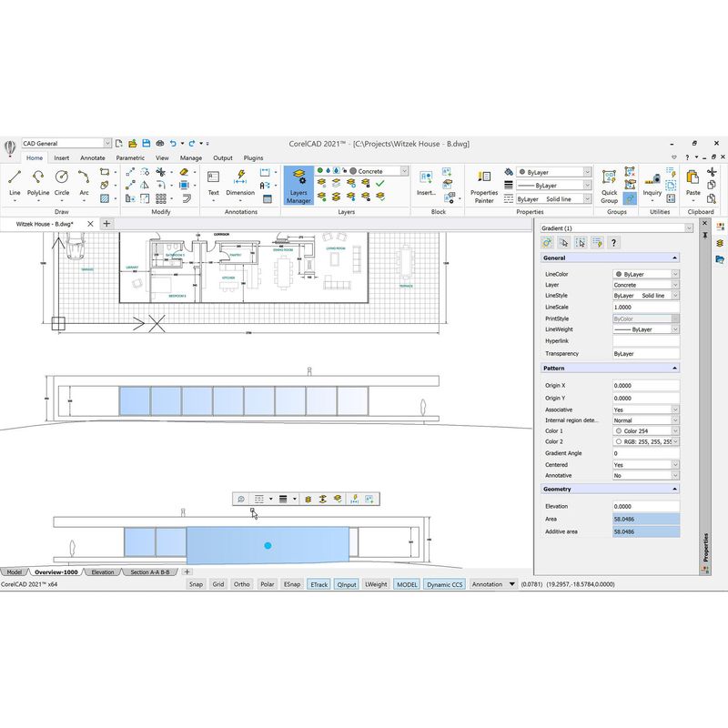Open Color 1 swatch set to Color 254
Viewport: 728px width, 728px height.
[646, 430]
